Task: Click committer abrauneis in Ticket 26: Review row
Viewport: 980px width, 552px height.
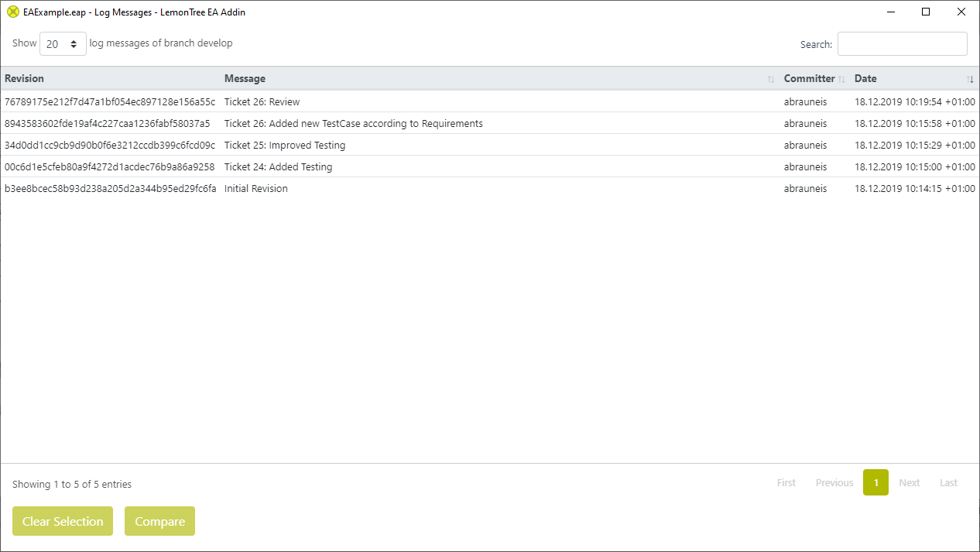Action: (x=805, y=101)
